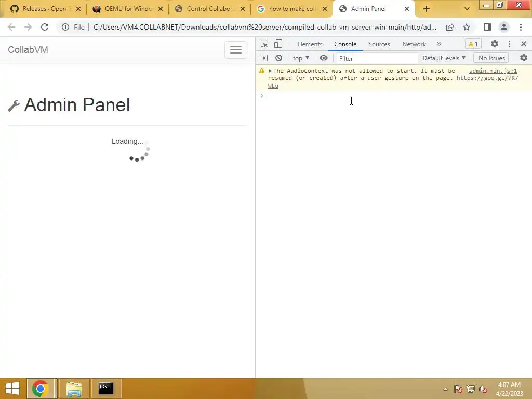The width and height of the screenshot is (532, 399).
Task: Toggle the live expression eye icon
Action: [x=324, y=58]
